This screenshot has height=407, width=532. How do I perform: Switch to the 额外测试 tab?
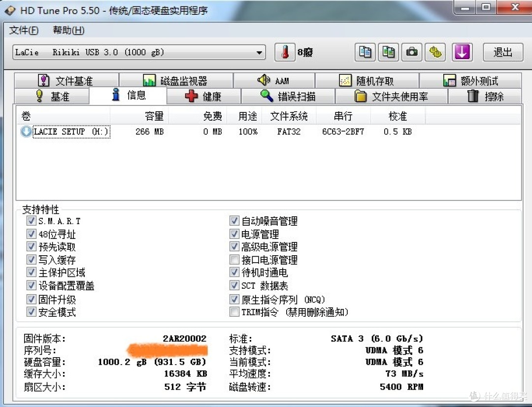(x=470, y=80)
